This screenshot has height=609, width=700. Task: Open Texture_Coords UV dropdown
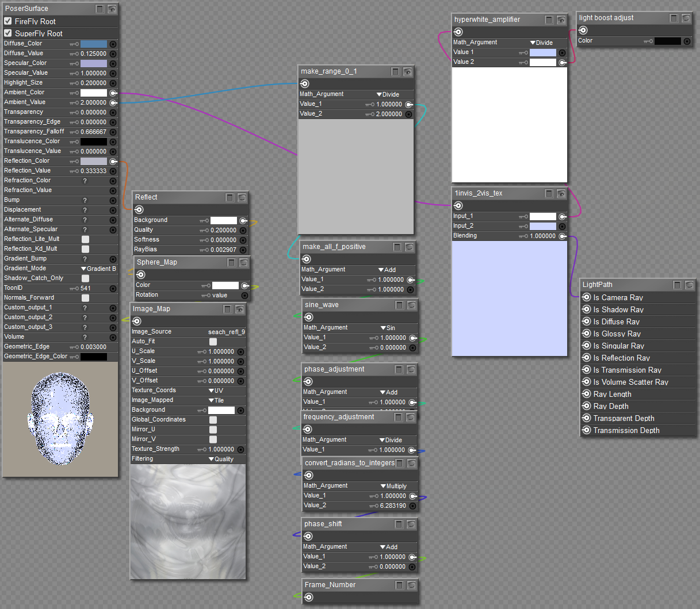coord(216,390)
